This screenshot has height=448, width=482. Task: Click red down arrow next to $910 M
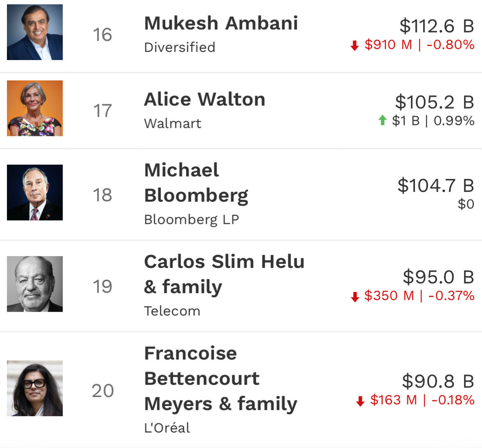355,45
